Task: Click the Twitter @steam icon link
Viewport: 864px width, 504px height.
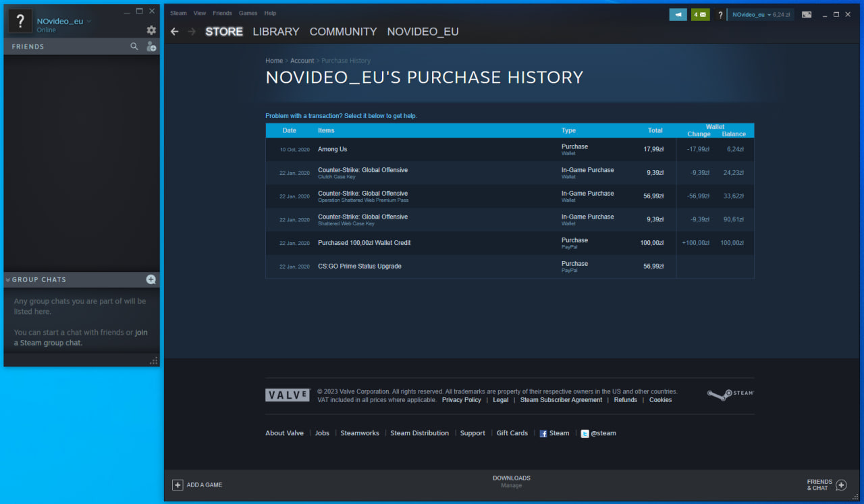Action: click(x=598, y=433)
